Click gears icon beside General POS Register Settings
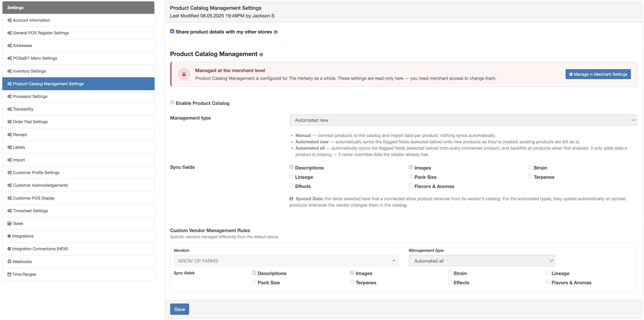This screenshot has height=320, width=644. (x=9, y=33)
